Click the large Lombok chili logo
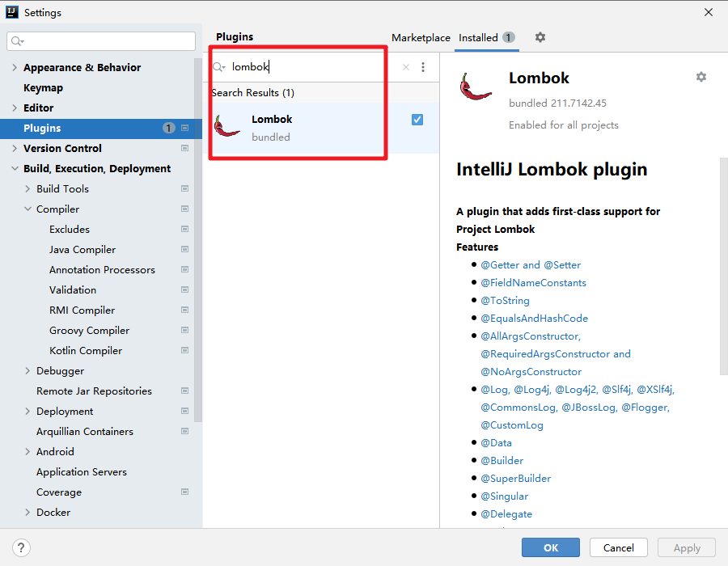 tap(475, 87)
